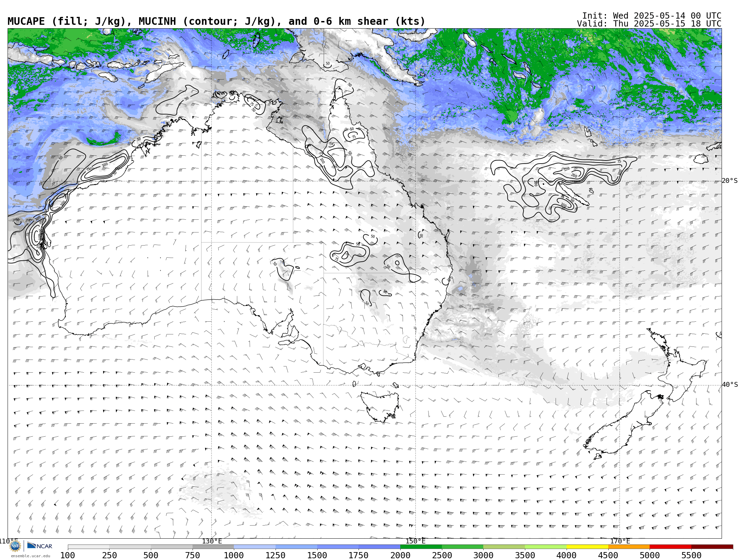Click the colorbar label 2000
Image resolution: width=744 pixels, height=560 pixels.
tap(400, 555)
